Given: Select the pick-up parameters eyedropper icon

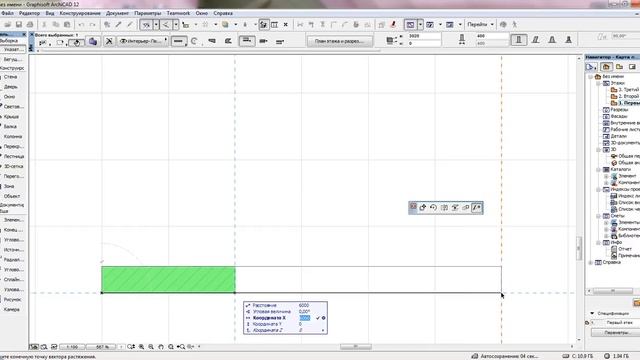Looking at the screenshot, I should click(119, 25).
